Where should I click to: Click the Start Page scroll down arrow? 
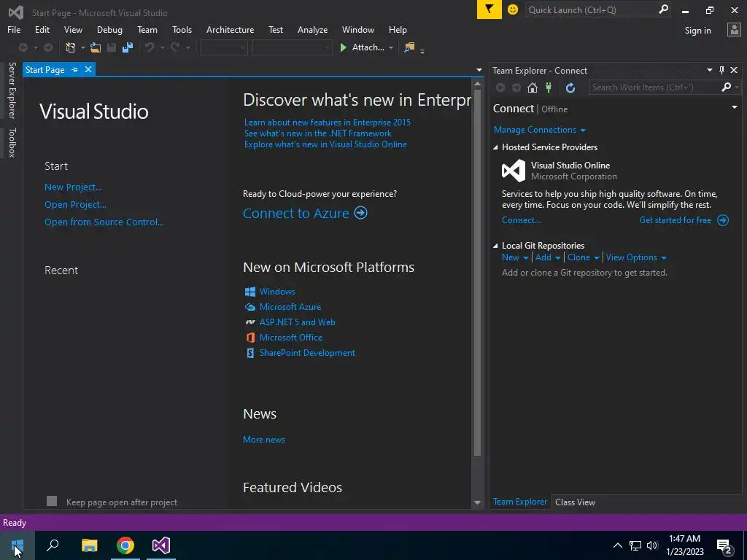(x=477, y=502)
